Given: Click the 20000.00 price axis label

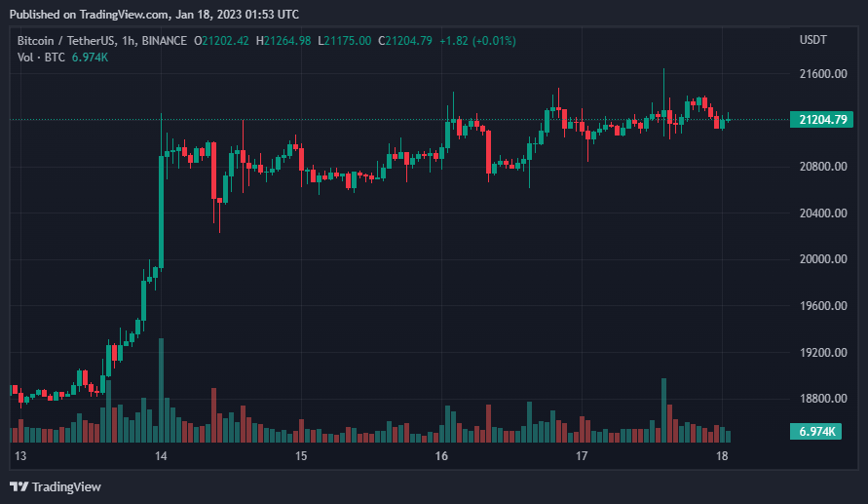Looking at the screenshot, I should (823, 258).
